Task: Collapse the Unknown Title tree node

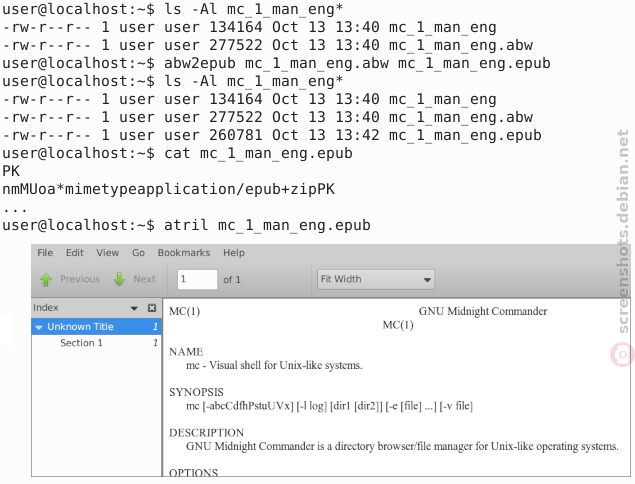Action: (x=39, y=327)
